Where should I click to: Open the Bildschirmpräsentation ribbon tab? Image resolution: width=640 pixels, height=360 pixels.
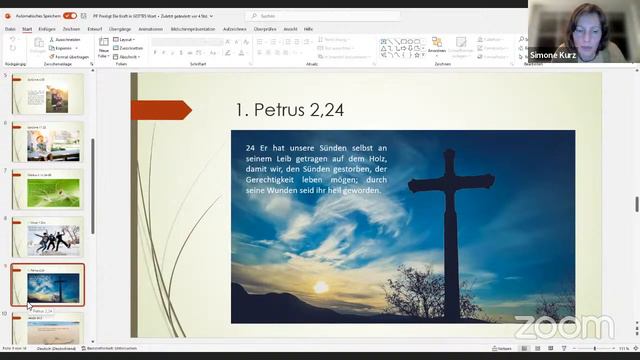click(193, 29)
